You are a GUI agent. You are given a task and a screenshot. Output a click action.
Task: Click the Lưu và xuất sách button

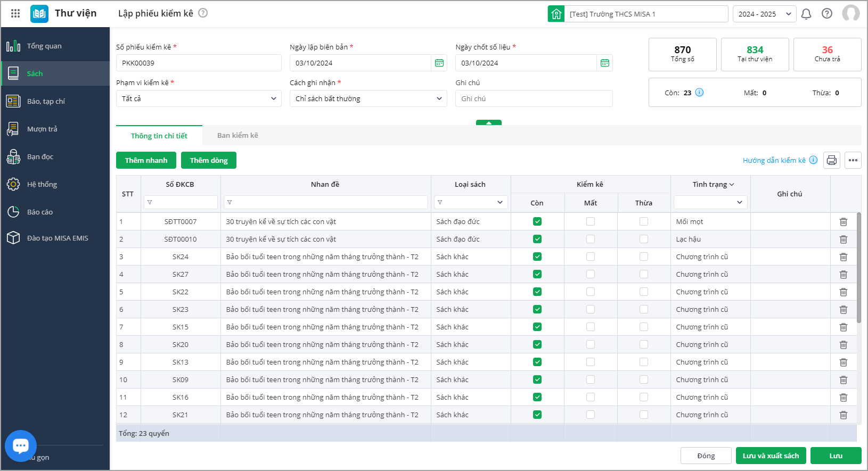tap(771, 456)
